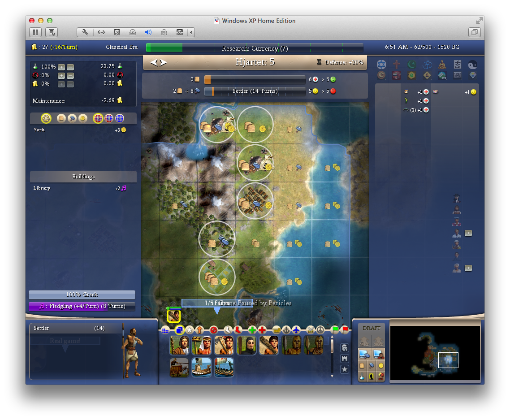Select the Islam crescent icon

tap(411, 65)
